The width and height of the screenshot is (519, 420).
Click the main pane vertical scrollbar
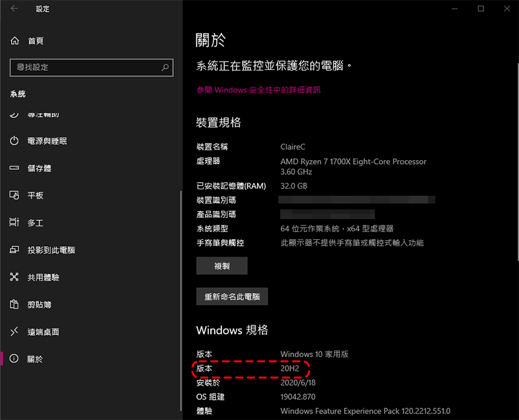(517, 161)
